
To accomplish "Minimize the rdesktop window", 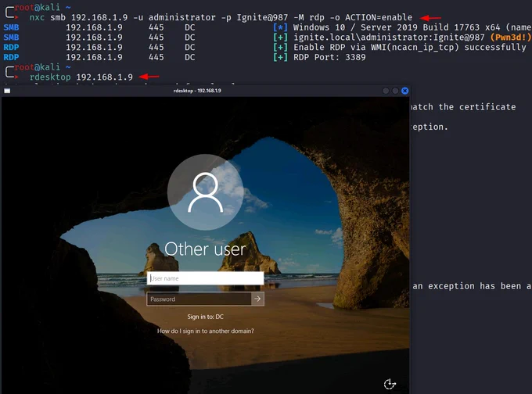I will point(386,91).
